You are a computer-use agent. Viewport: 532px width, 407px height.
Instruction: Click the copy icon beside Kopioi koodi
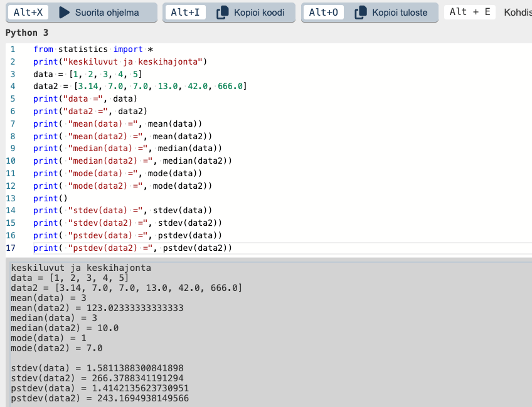(222, 13)
